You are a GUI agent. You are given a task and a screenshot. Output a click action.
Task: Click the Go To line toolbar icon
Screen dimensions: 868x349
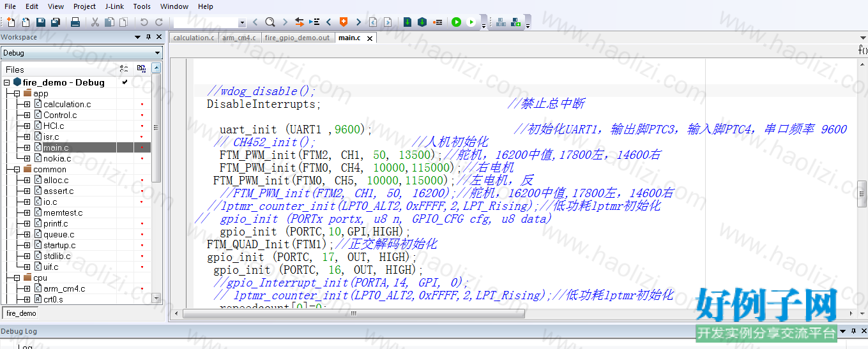click(314, 22)
